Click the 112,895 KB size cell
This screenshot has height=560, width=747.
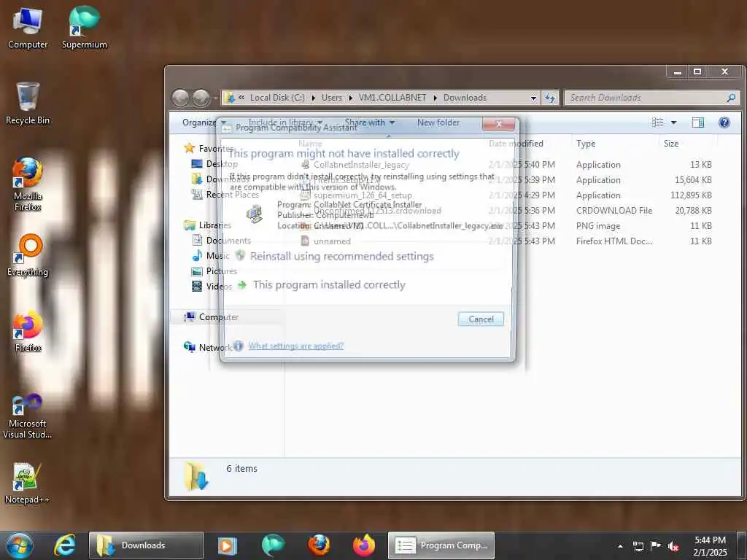tap(691, 195)
